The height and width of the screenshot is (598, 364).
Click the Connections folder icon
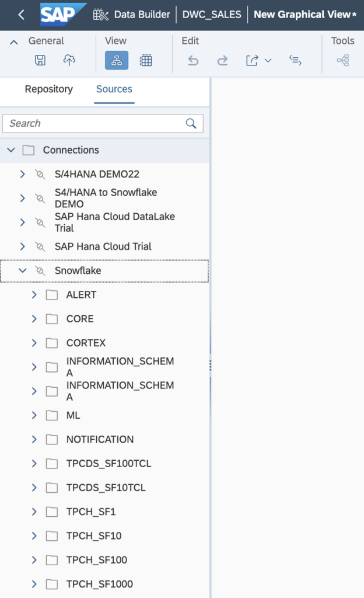point(29,150)
